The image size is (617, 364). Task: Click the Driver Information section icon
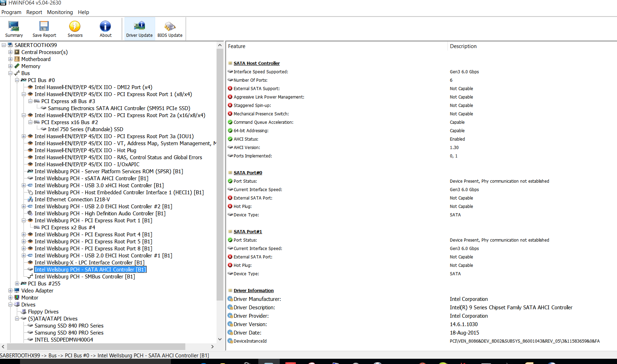coord(230,290)
